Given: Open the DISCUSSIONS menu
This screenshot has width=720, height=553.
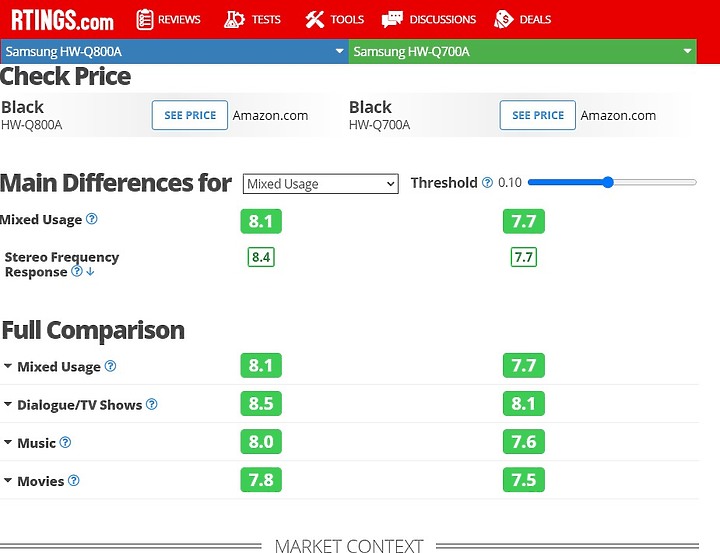Looking at the screenshot, I should (x=443, y=20).
